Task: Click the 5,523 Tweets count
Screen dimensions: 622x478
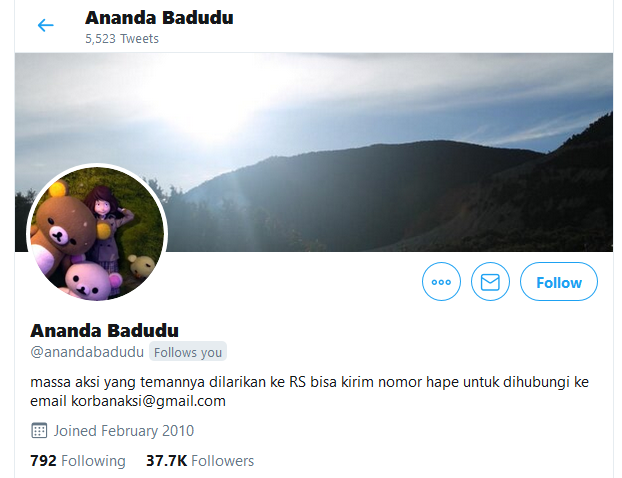Action: point(122,38)
